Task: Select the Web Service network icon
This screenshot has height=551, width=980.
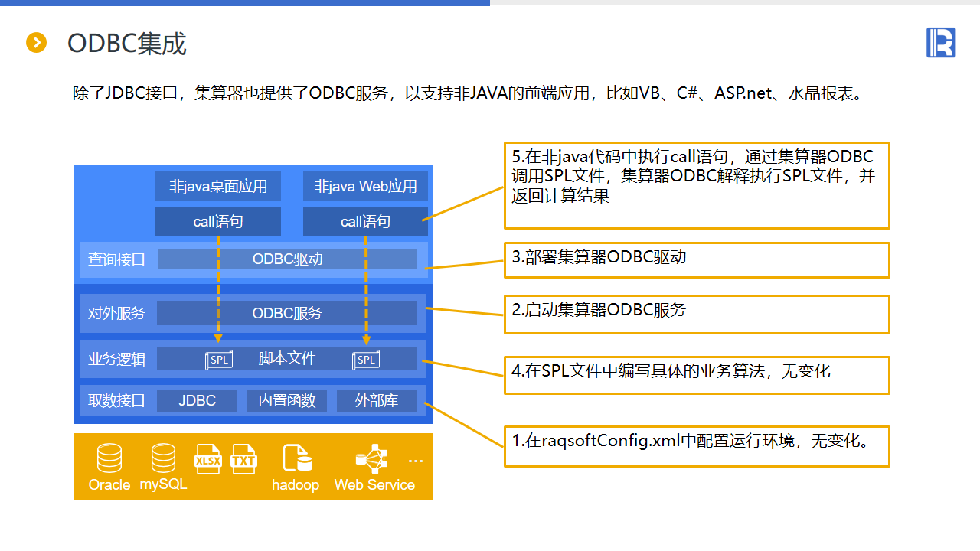Action: (x=372, y=458)
